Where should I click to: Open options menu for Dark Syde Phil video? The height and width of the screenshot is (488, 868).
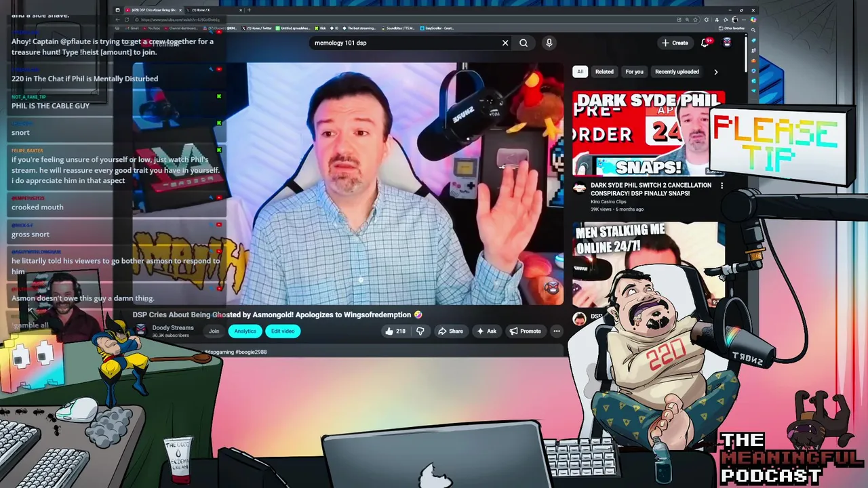(x=722, y=186)
